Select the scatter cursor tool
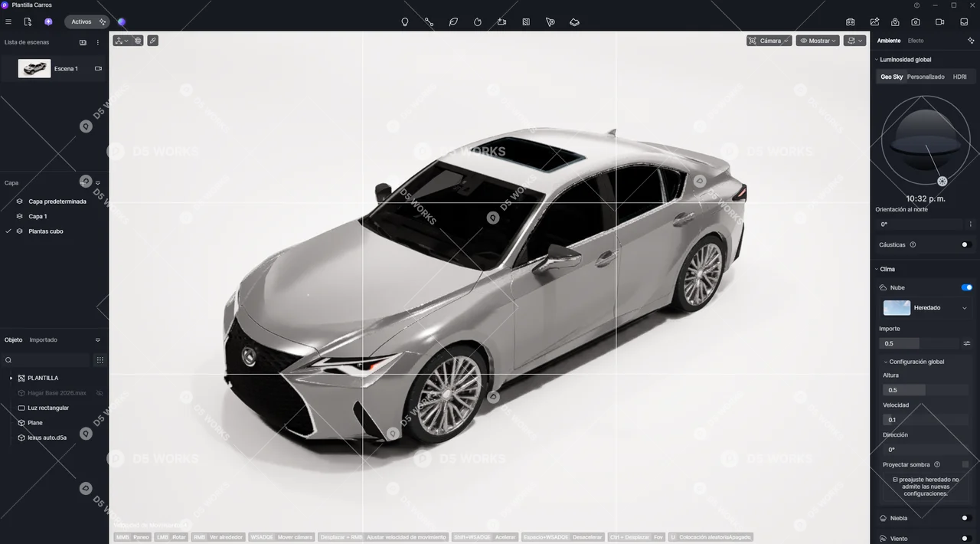 pyautogui.click(x=550, y=21)
